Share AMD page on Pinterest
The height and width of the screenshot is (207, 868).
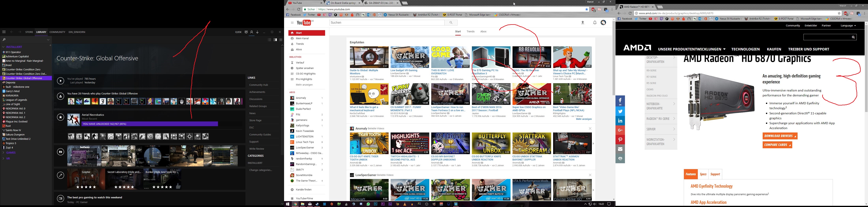click(x=620, y=140)
